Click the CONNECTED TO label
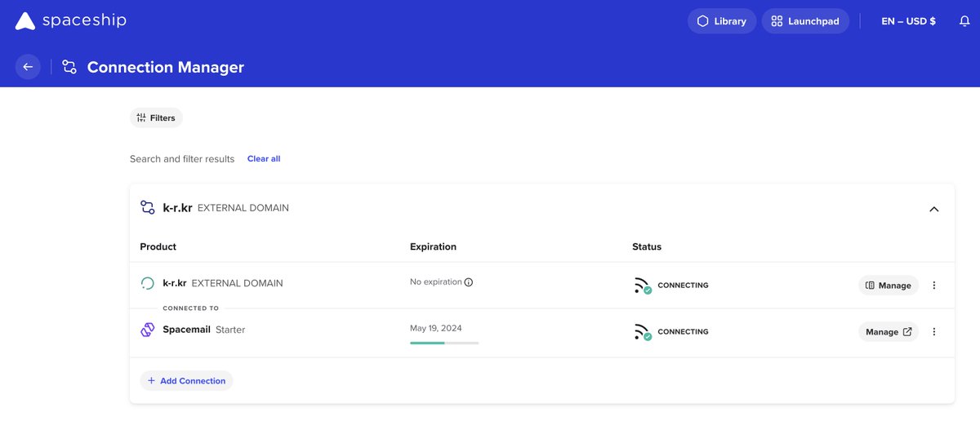This screenshot has width=980, height=421. [191, 308]
